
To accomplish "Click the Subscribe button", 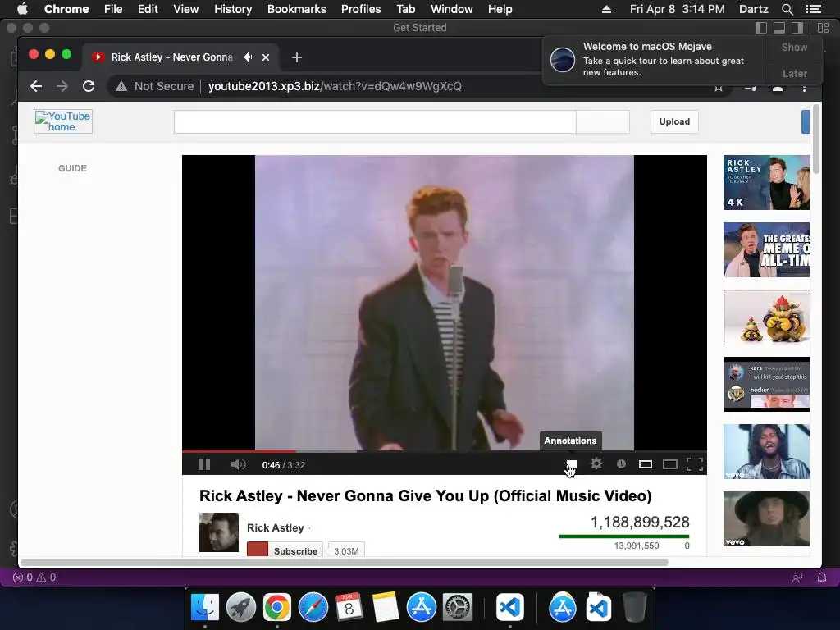I will click(285, 550).
